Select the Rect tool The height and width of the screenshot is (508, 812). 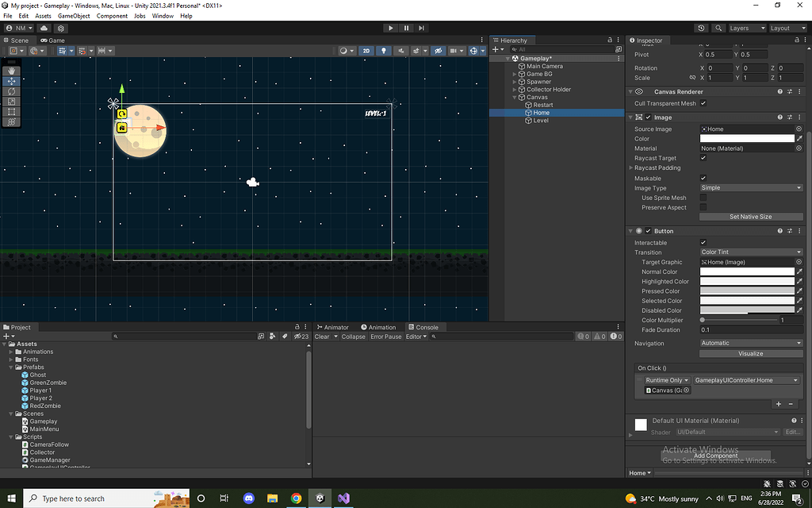[11, 111]
